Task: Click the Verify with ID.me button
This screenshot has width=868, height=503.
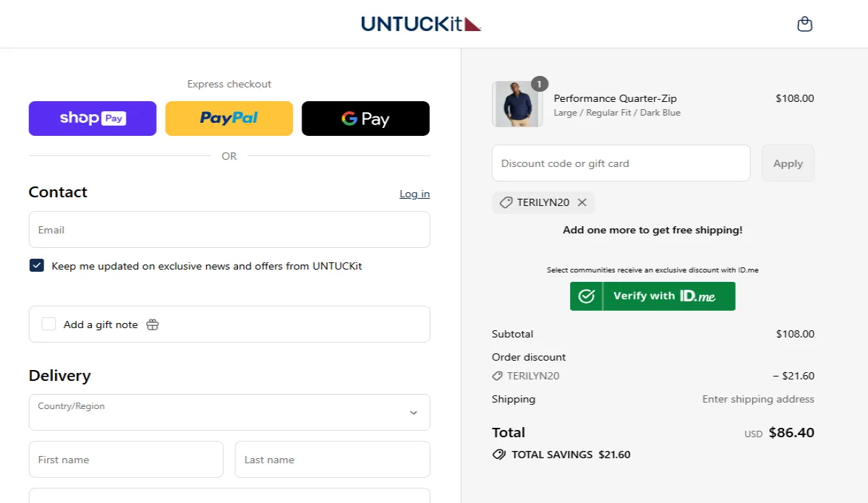Action: [x=652, y=296]
